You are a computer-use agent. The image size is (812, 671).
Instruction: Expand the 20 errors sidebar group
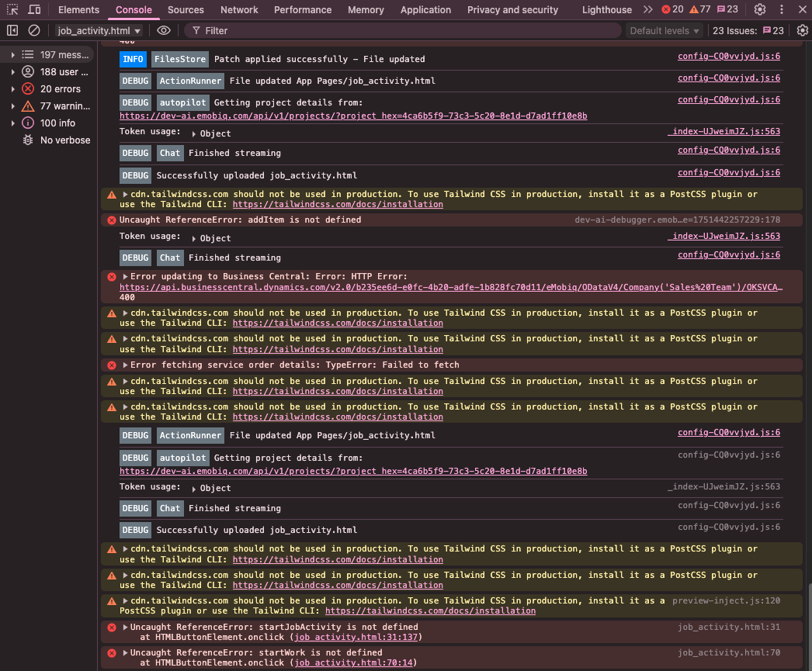coord(13,89)
